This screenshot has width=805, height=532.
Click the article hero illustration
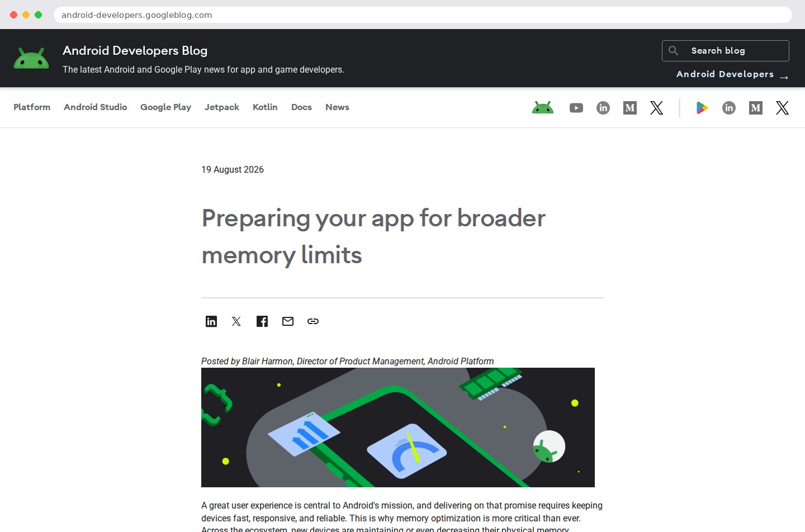tap(398, 427)
